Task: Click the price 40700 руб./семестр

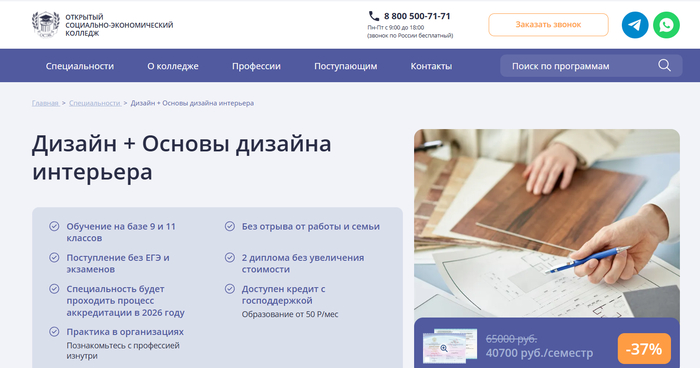Action: [539, 353]
